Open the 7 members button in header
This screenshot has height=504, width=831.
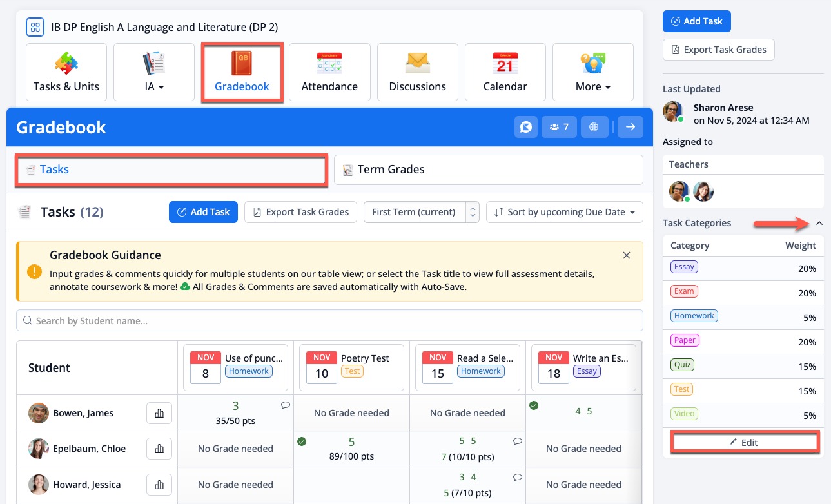(559, 127)
